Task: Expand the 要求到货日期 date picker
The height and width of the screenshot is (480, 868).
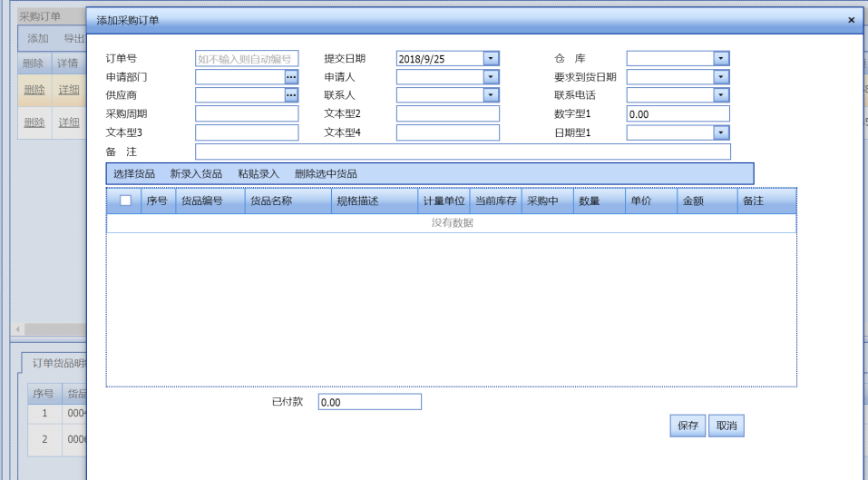Action: pos(721,77)
